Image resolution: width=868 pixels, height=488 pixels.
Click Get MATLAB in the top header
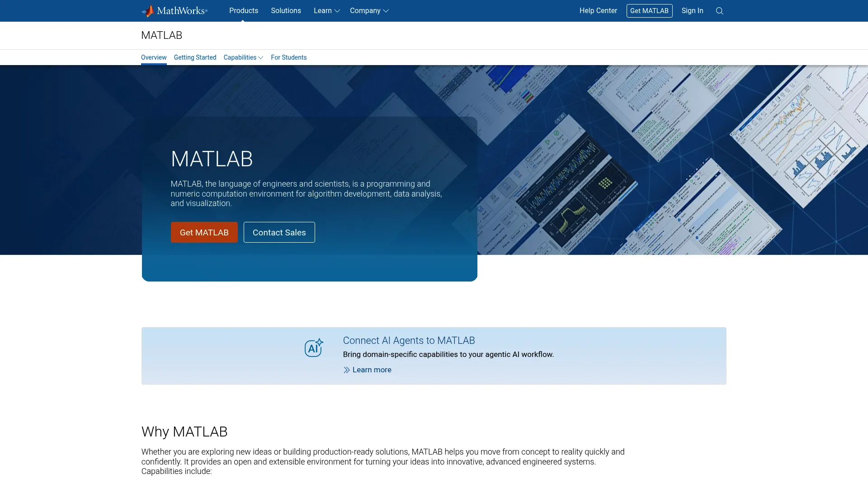tap(649, 11)
